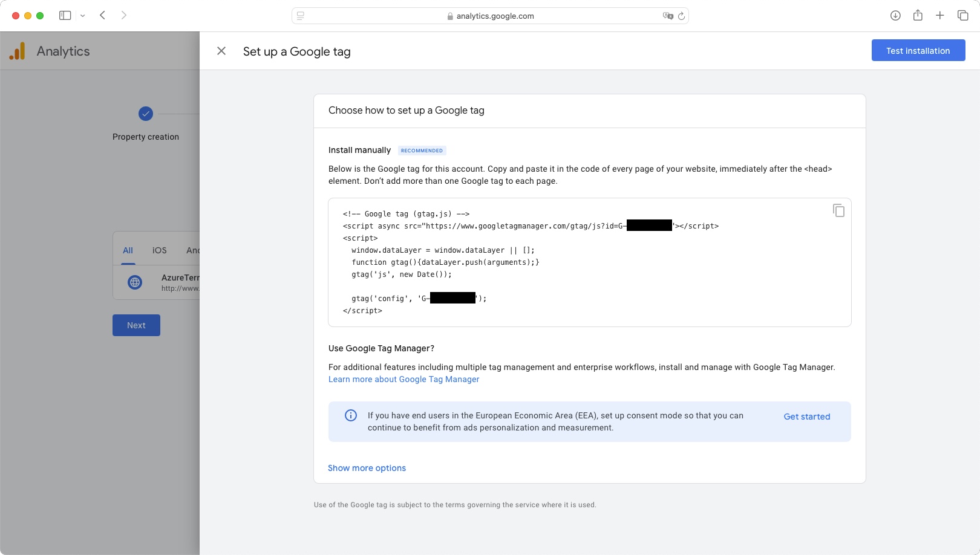Screen dimensions: 980x555
Task: Close the Set up a Google tag panel
Action: (x=221, y=51)
